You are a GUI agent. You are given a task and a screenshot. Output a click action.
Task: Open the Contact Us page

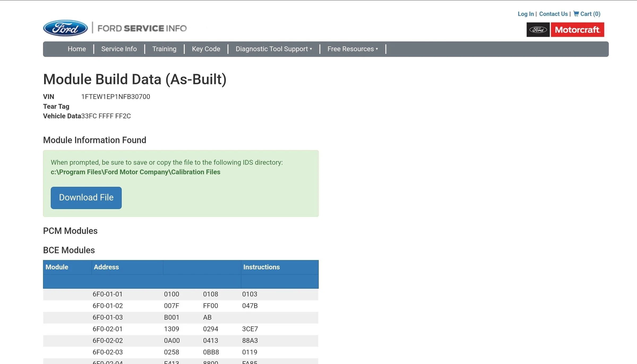tap(553, 14)
